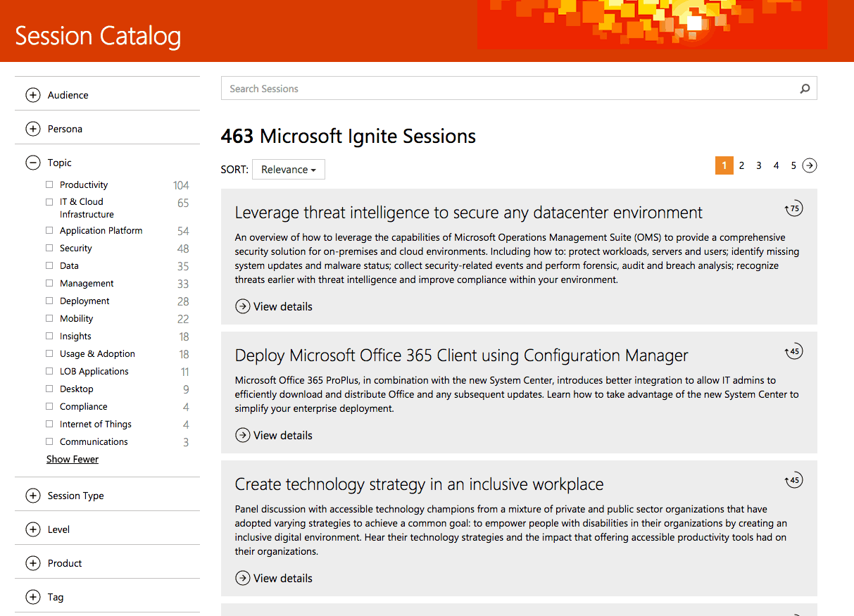The height and width of the screenshot is (616, 854).
Task: Check the Management topic checkbox
Action: (49, 283)
